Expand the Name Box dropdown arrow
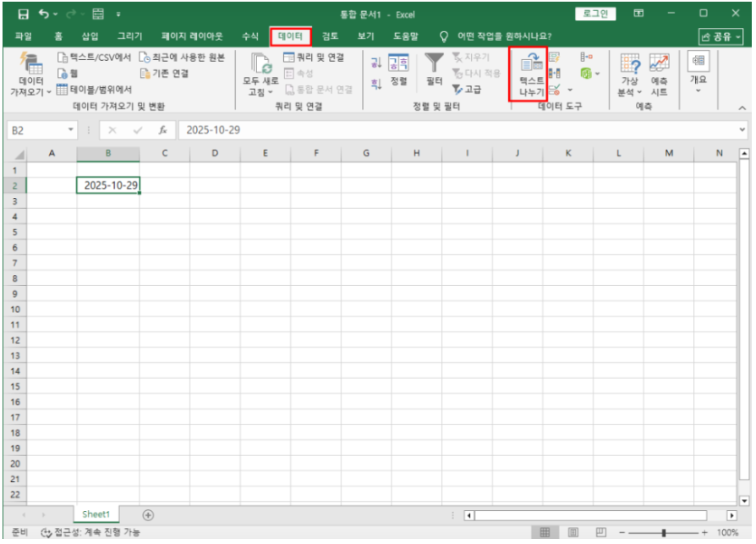 click(x=71, y=131)
